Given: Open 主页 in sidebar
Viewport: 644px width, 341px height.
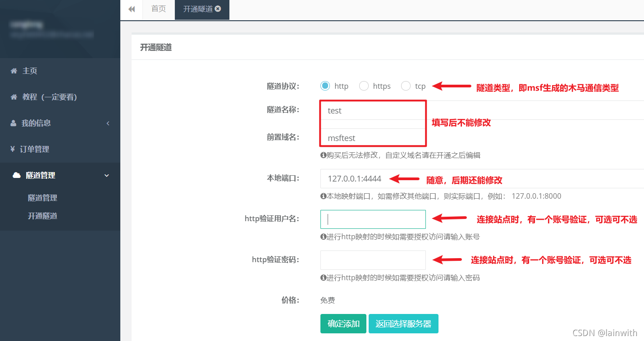Looking at the screenshot, I should coord(60,71).
